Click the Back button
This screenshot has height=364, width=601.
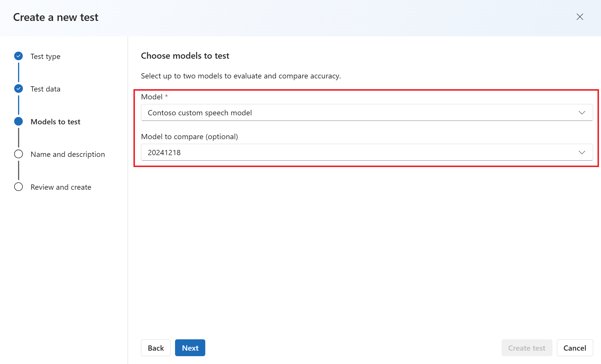tap(156, 348)
